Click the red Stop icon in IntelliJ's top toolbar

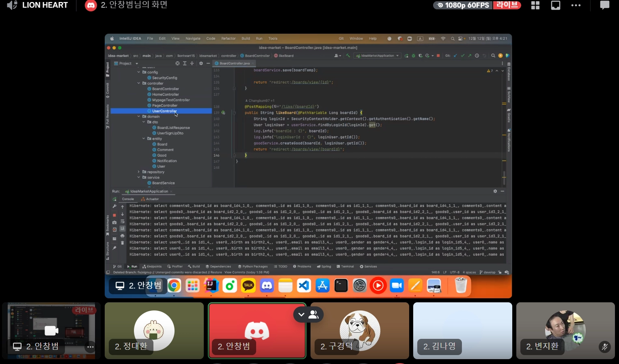pyautogui.click(x=438, y=56)
